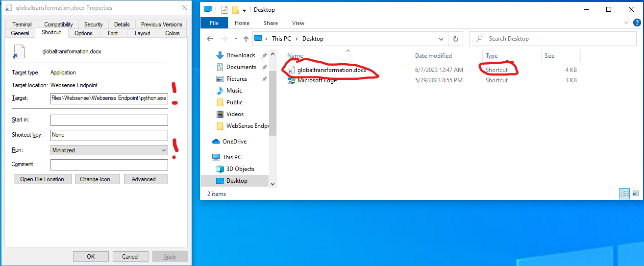The height and width of the screenshot is (266, 644).
Task: Select the globaltransformation.docx shortcut file
Action: [x=332, y=70]
